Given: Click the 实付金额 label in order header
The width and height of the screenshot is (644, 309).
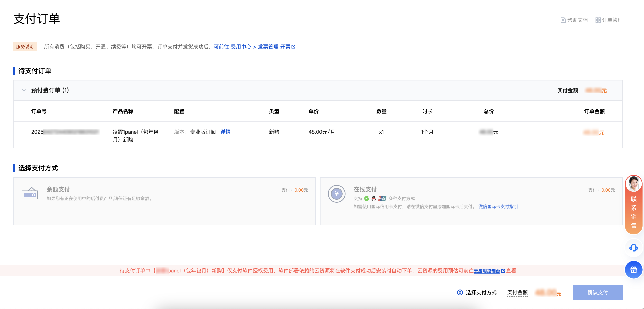Looking at the screenshot, I should 567,90.
